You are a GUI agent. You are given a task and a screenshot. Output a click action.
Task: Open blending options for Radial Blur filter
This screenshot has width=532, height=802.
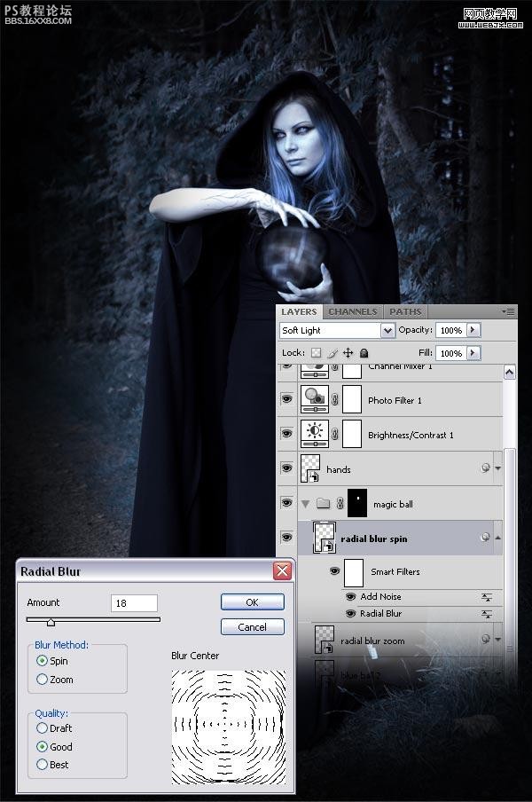pos(487,614)
